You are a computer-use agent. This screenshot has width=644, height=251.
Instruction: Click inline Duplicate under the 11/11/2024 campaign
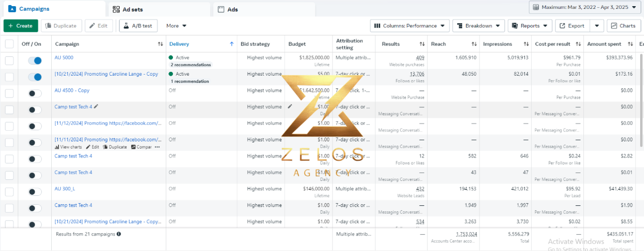(115, 147)
